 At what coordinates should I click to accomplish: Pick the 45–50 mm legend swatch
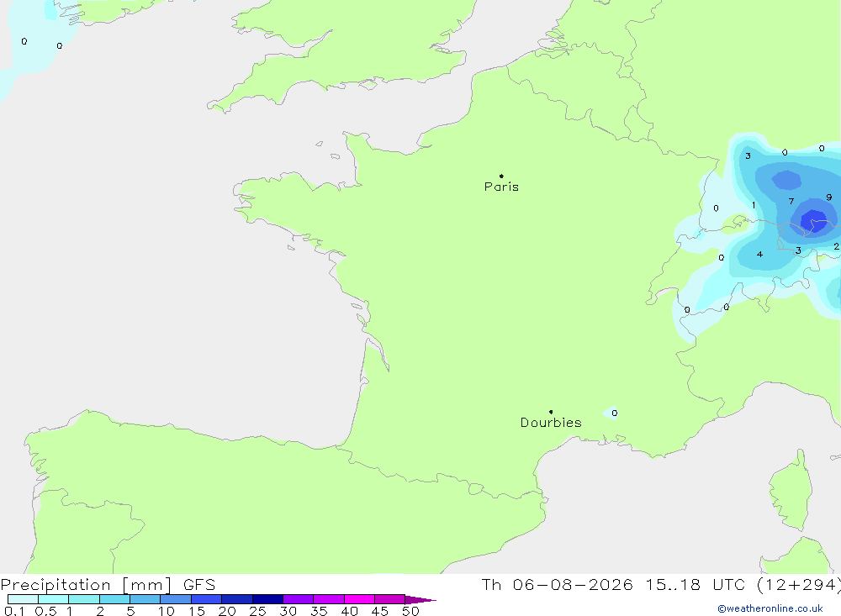[389, 599]
